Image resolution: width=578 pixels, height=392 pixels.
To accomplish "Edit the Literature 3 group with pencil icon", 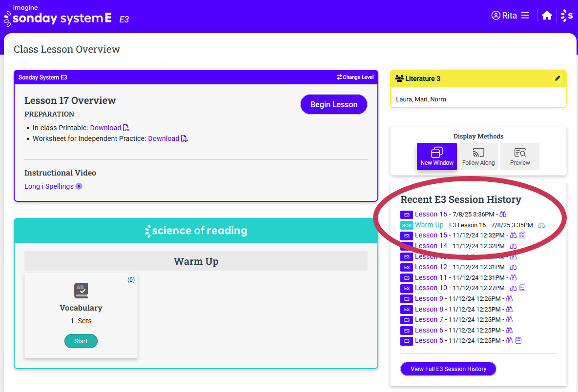I will tap(557, 78).
